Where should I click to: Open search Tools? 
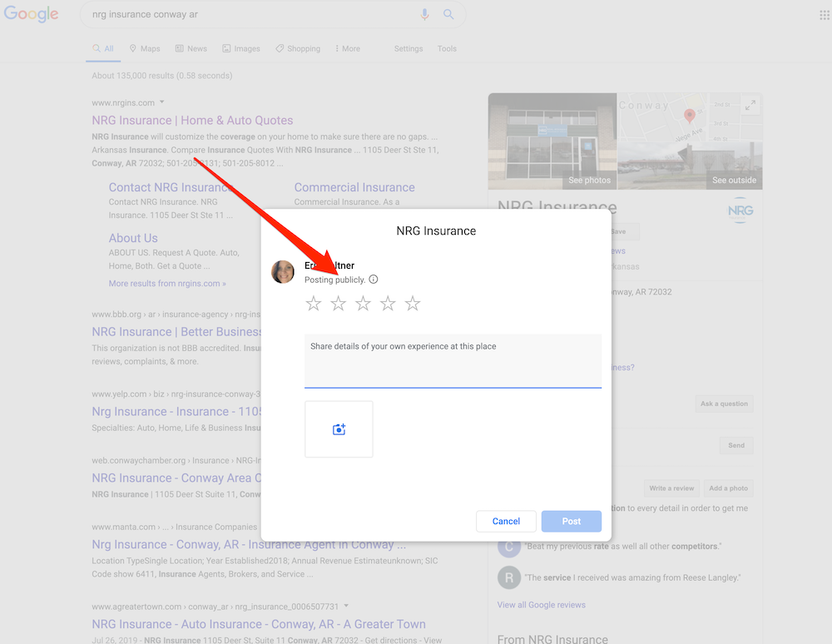tap(447, 49)
